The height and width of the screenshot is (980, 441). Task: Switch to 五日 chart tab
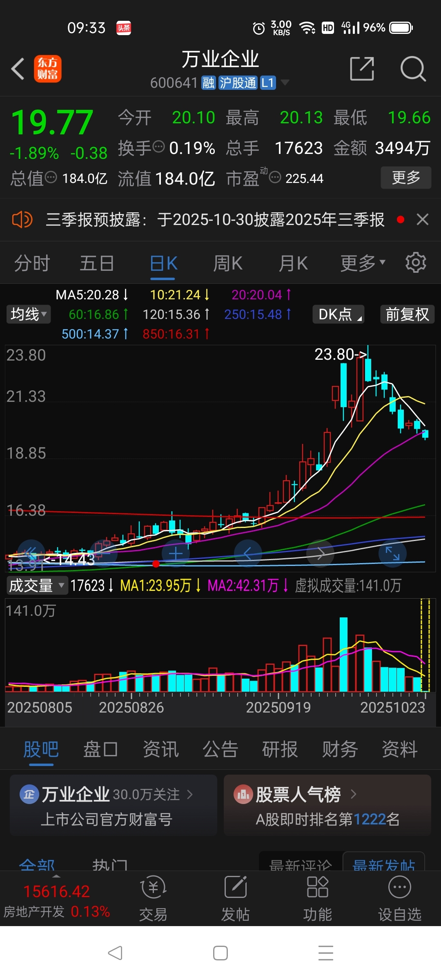tap(97, 263)
